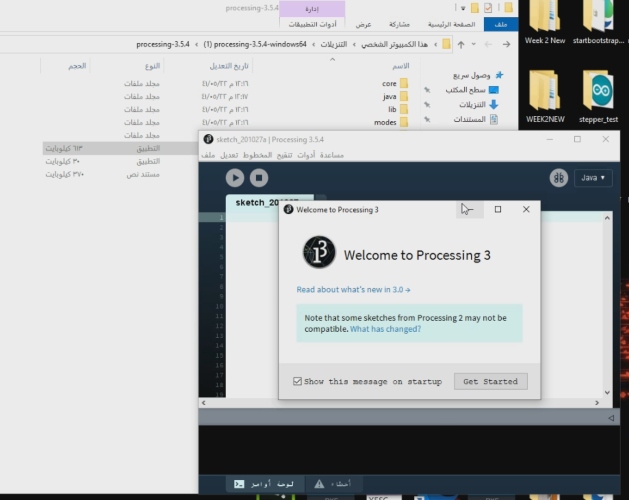Sort files by الحجم column
Screen dimensions: 629x500
[77, 66]
